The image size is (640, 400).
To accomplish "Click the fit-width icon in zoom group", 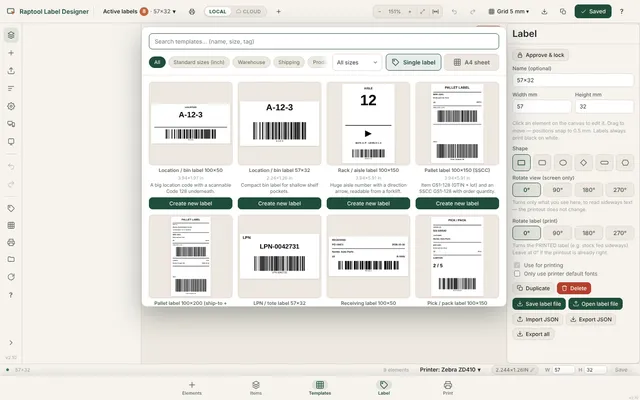I will pyautogui.click(x=436, y=11).
